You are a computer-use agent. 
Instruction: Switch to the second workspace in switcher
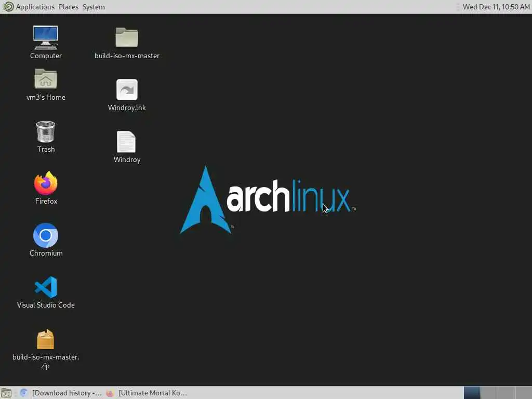pyautogui.click(x=489, y=393)
